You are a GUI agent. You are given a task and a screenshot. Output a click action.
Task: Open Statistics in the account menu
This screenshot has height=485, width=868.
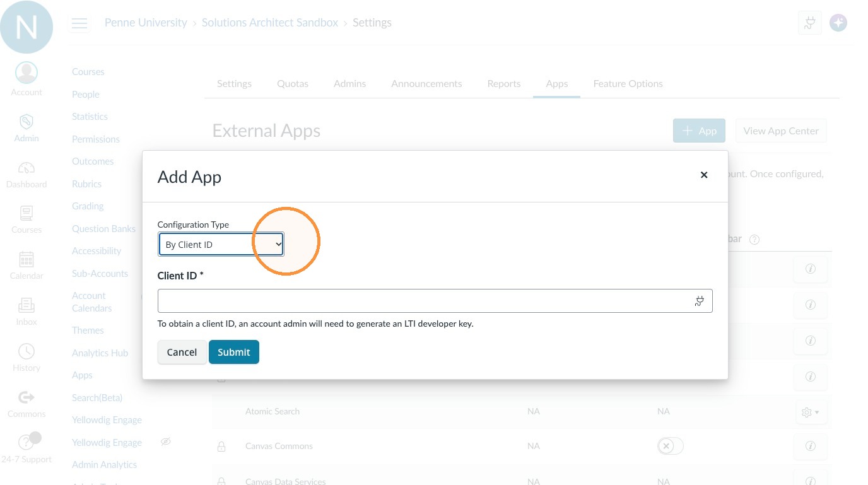[x=90, y=117]
